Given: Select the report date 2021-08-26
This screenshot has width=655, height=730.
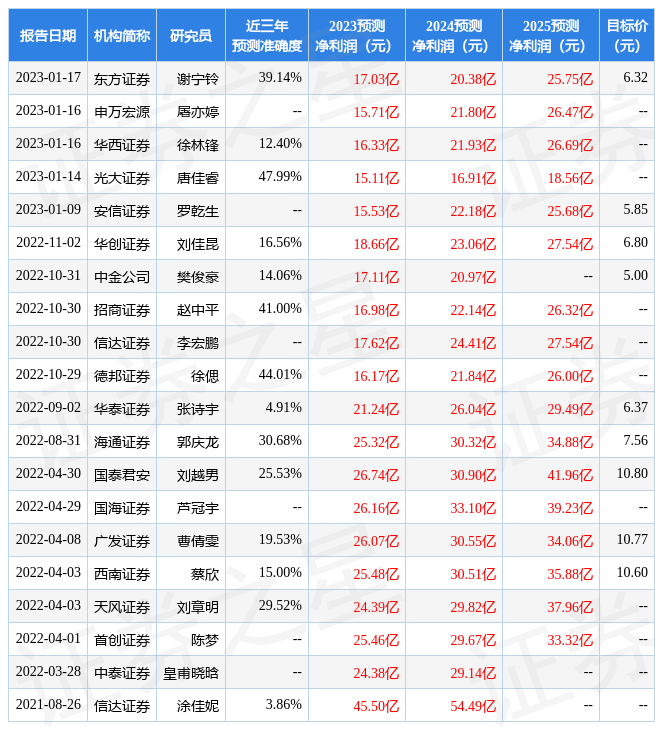Looking at the screenshot, I should tap(47, 705).
